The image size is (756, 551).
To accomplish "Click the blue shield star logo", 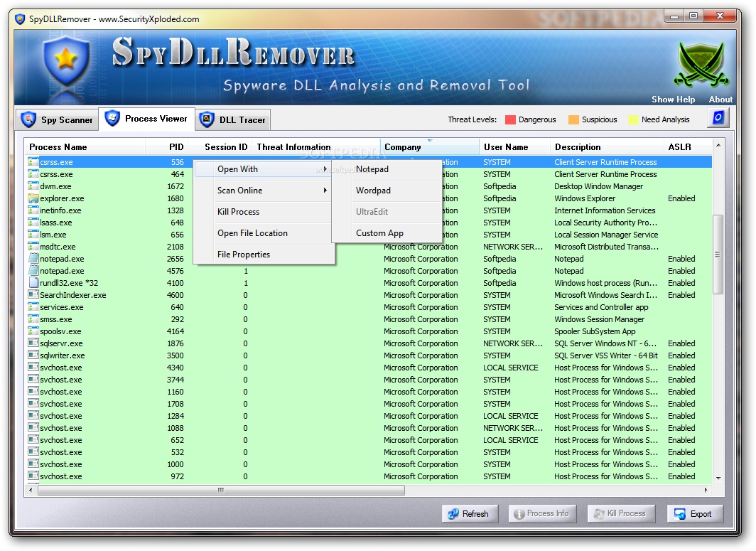I will click(x=65, y=60).
